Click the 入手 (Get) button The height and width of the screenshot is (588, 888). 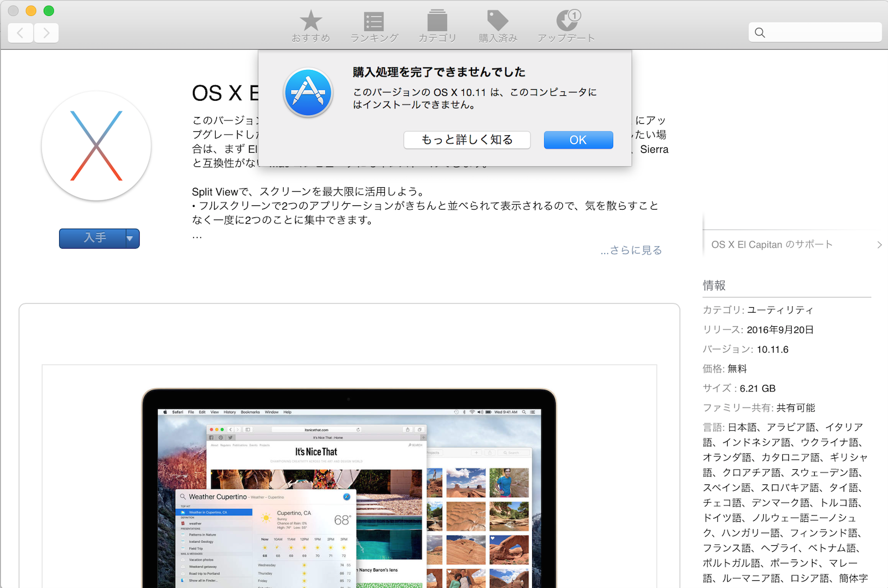click(x=93, y=238)
